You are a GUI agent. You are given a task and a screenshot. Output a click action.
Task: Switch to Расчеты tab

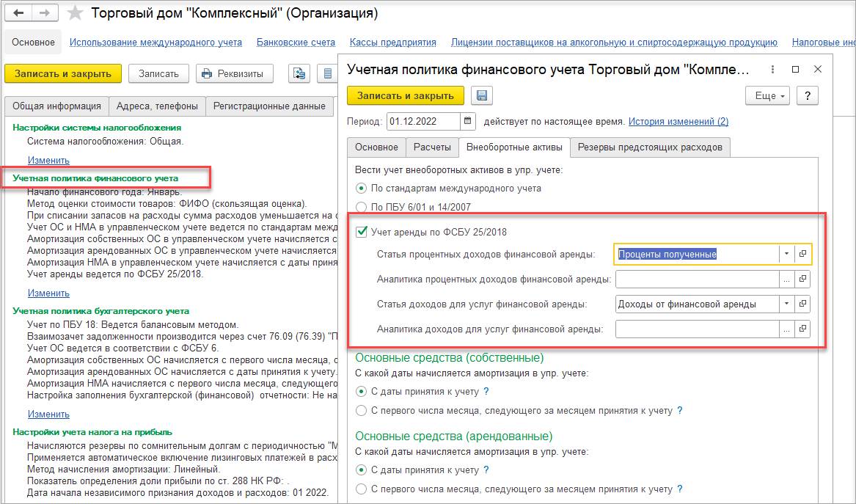coord(432,147)
